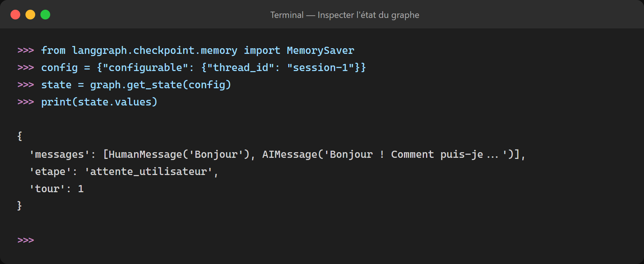Click the 'messages' output line
Image resolution: width=644 pixels, height=264 pixels.
277,154
